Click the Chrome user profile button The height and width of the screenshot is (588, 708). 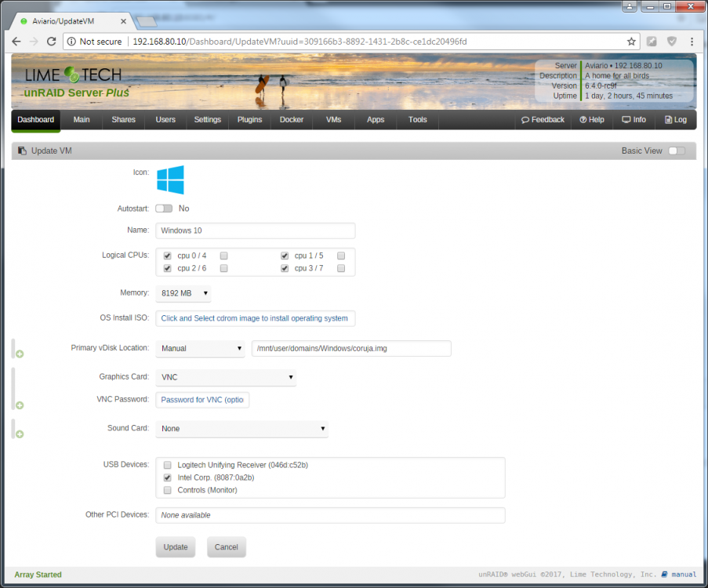[x=630, y=6]
